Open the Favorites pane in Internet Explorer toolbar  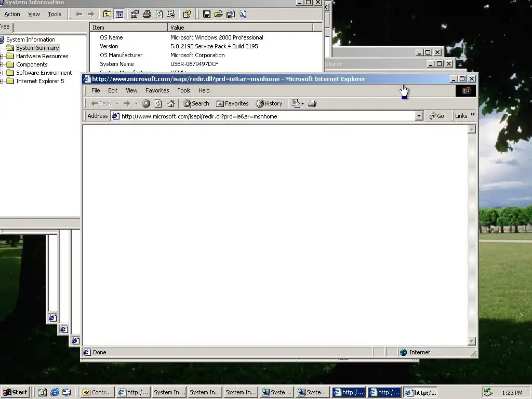(x=232, y=103)
